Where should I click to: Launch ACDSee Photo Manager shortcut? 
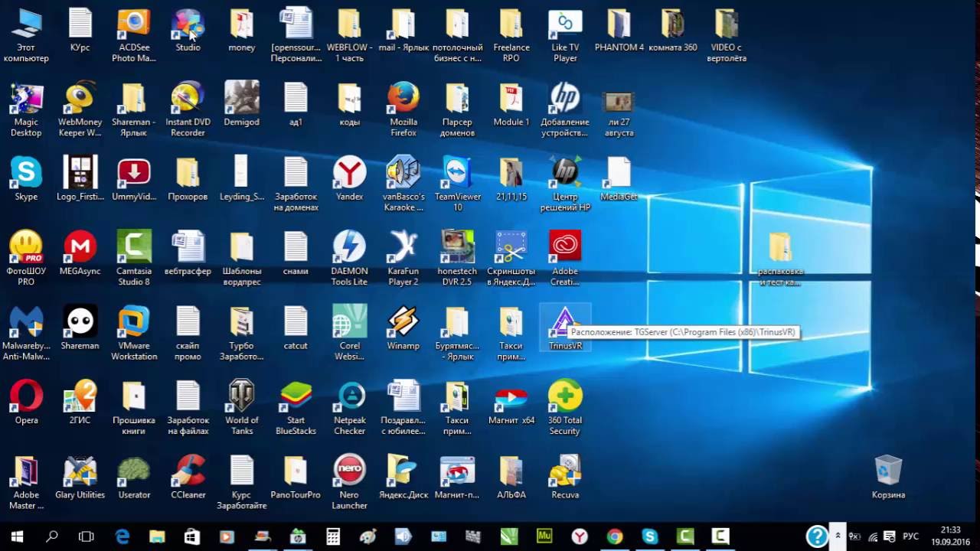click(134, 34)
